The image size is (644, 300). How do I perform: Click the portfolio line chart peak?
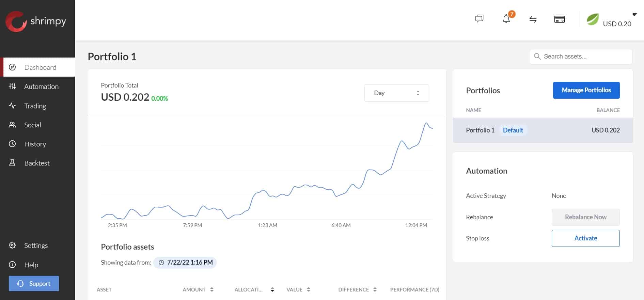(426, 123)
